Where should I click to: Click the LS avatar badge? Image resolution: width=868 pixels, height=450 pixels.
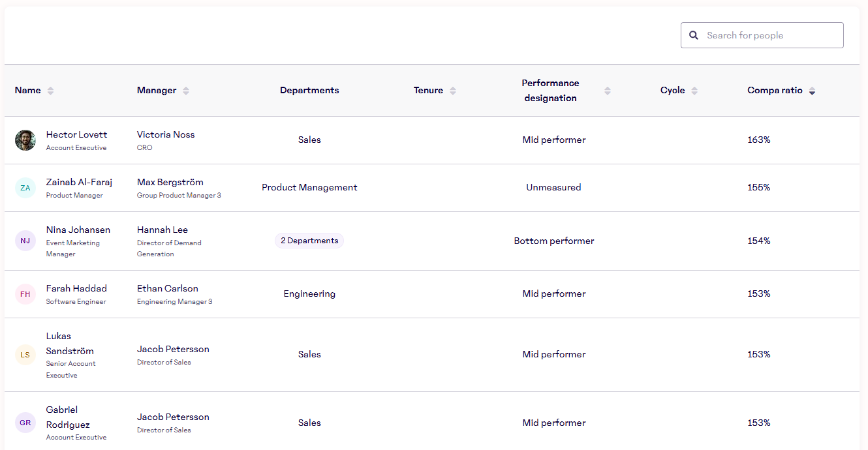[x=25, y=355]
